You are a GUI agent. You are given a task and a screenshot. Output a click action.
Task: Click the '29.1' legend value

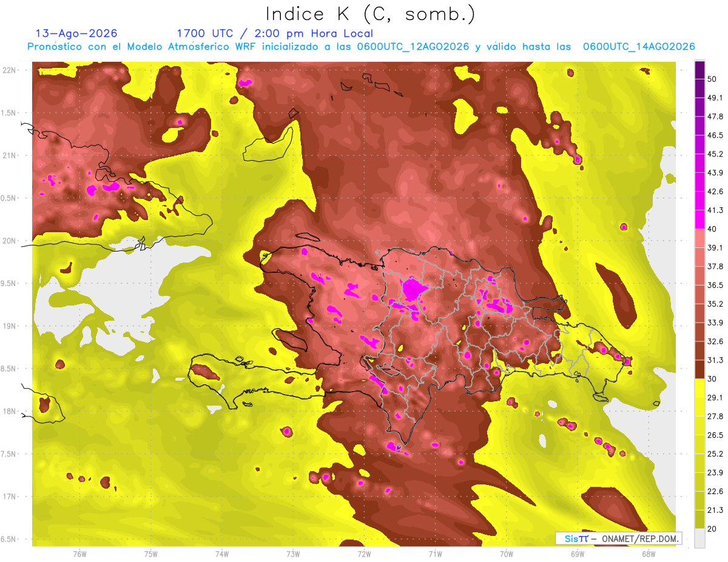click(x=715, y=398)
